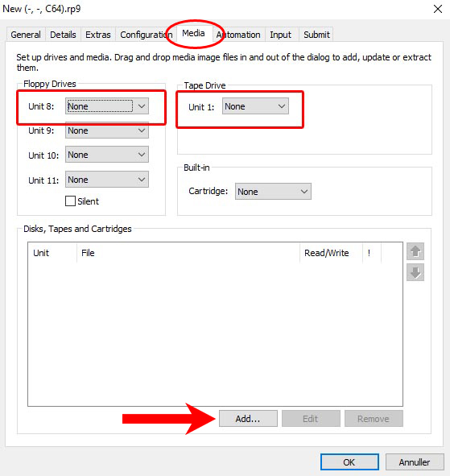Move selected media up with arrow icon
This screenshot has width=450, height=476.
pos(415,251)
